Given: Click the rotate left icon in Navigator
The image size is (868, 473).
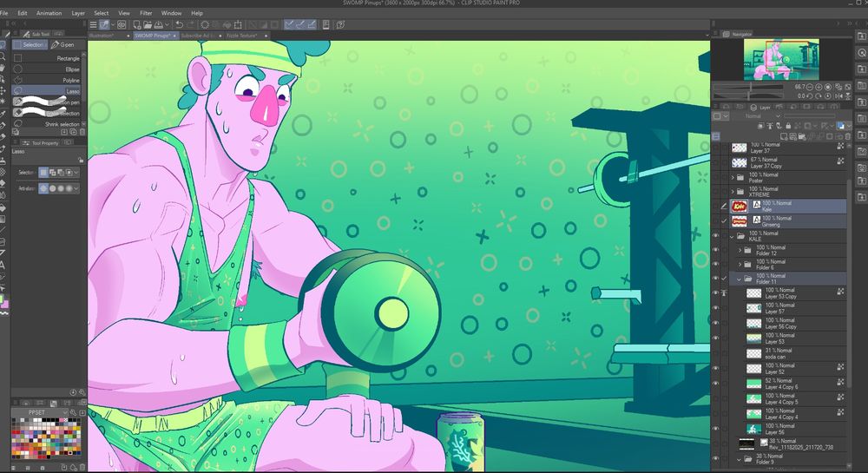Looking at the screenshot, I should click(x=810, y=96).
